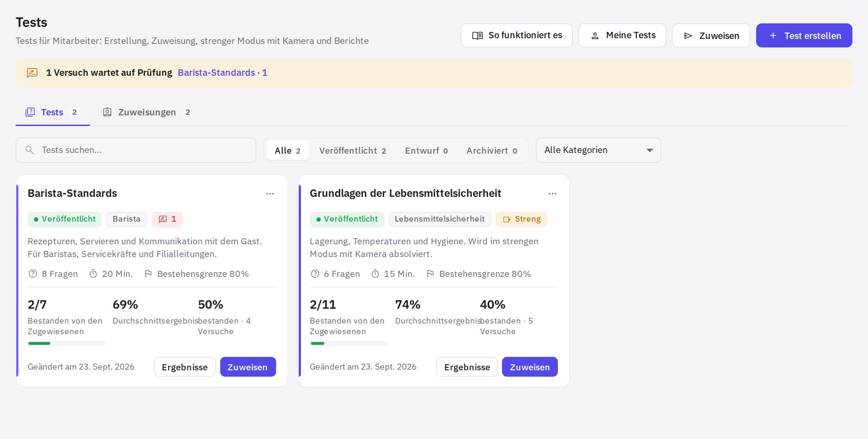
Task: Click Zuweisen on the Lebensmittelsicherheit card
Action: [530, 367]
